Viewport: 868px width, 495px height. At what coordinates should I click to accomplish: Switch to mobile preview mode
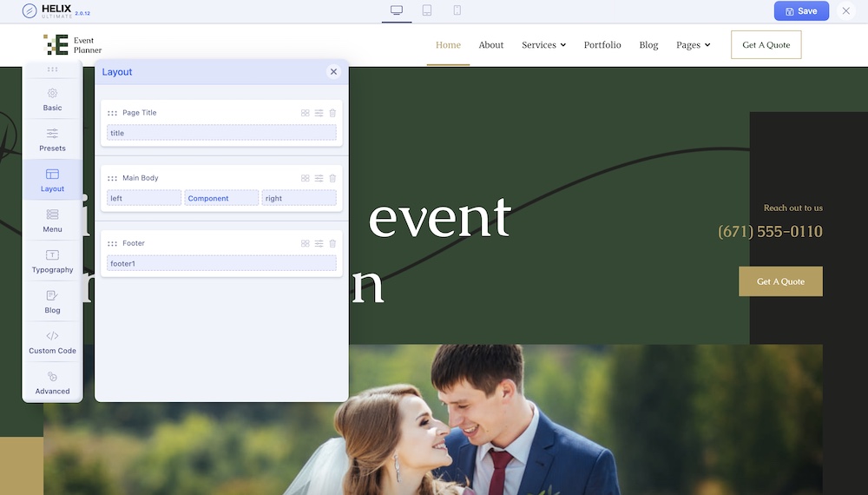pyautogui.click(x=457, y=10)
